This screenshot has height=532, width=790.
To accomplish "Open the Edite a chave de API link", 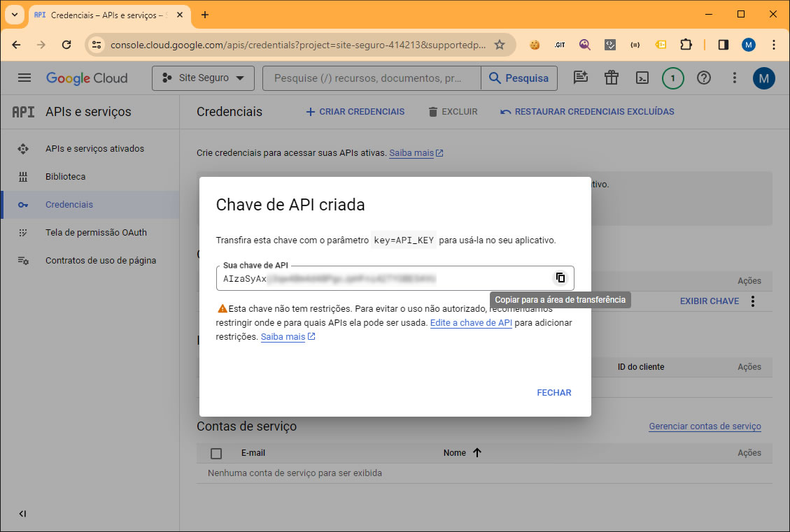I will (x=471, y=322).
